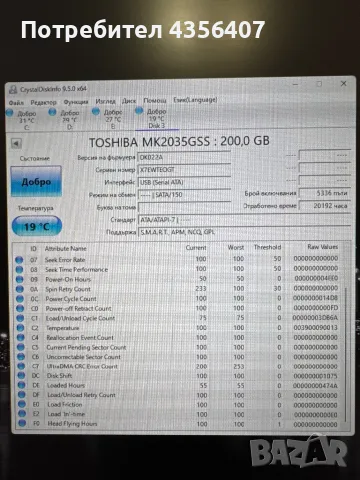The image size is (360, 480).
Task: Click raw value 003900090013 in Temperature row
Action: [315, 328]
